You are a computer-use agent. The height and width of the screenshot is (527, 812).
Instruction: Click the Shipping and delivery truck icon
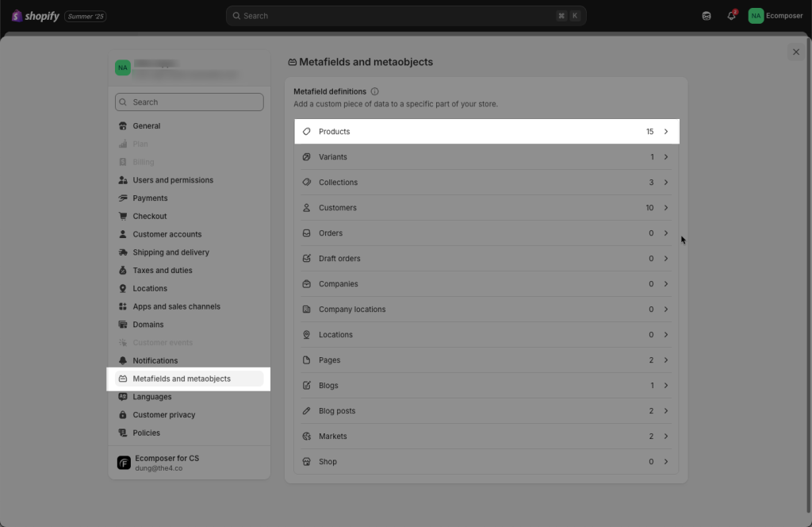[123, 252]
